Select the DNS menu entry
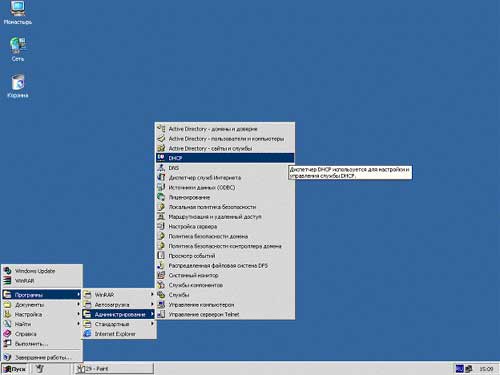This screenshot has width=500, height=375. 225,168
